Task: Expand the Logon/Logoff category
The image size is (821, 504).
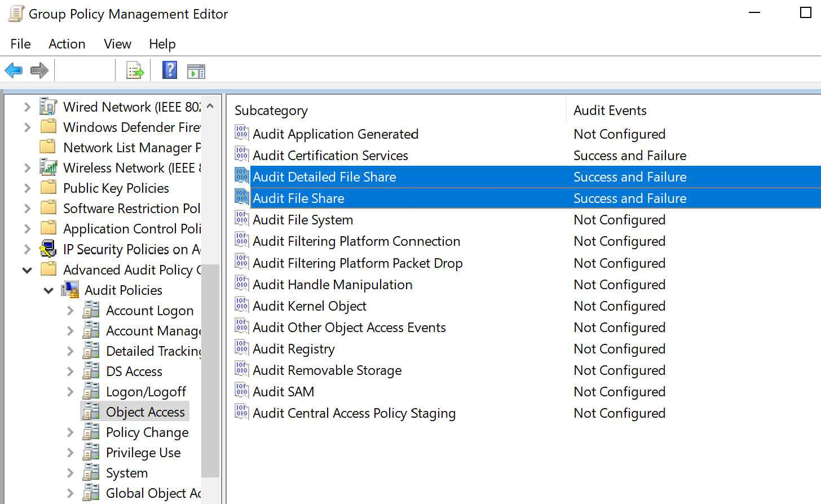Action: coord(69,391)
